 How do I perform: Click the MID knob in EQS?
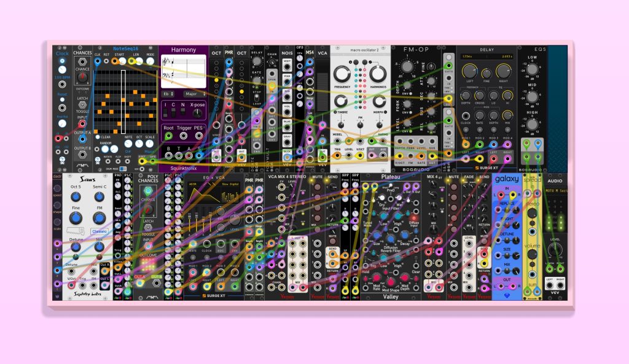coord(532,96)
